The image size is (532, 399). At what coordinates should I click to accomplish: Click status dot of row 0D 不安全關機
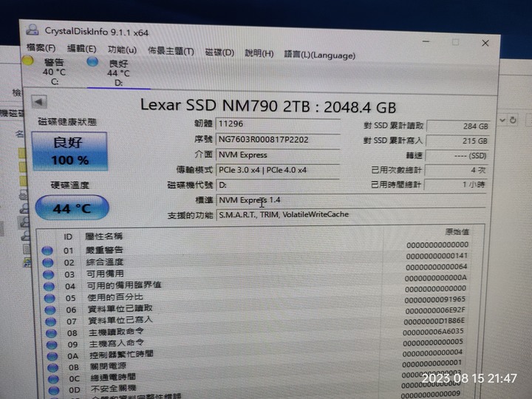click(54, 391)
